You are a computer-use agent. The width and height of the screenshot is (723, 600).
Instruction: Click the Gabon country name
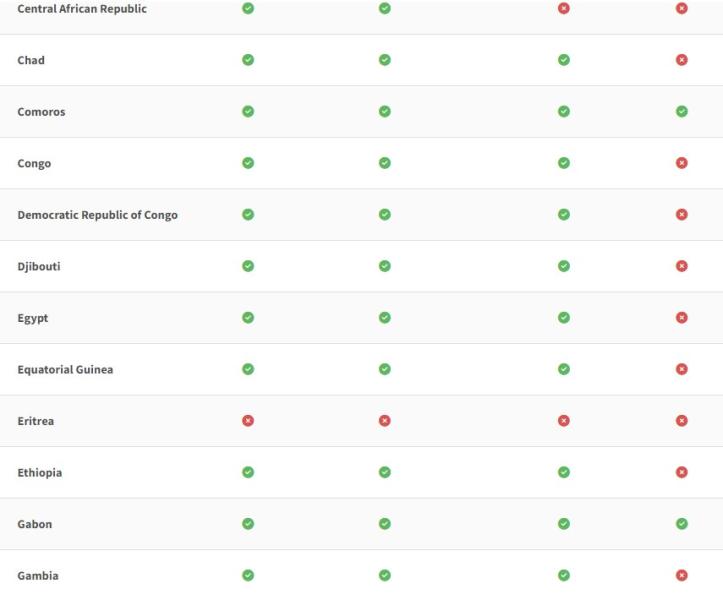[x=36, y=524]
